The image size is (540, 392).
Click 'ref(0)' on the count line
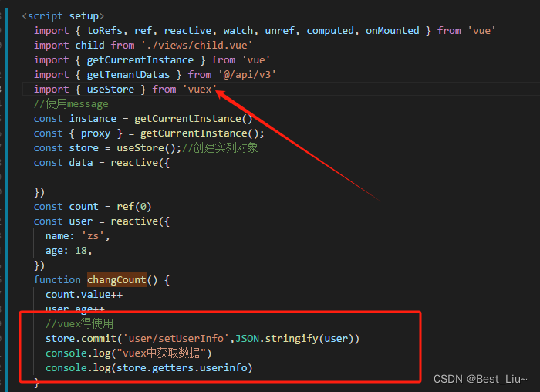(x=134, y=207)
